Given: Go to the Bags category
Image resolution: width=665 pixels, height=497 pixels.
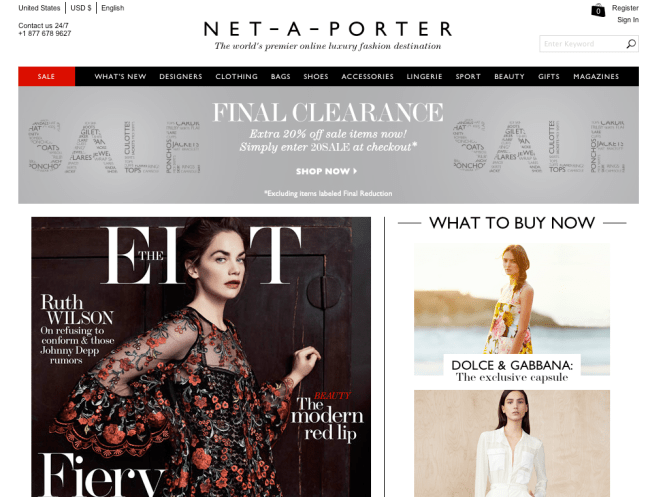Looking at the screenshot, I should tap(280, 76).
